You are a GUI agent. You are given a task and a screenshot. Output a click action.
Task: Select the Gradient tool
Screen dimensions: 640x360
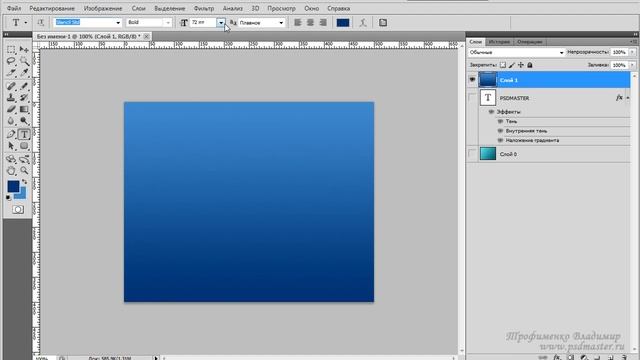[x=24, y=109]
